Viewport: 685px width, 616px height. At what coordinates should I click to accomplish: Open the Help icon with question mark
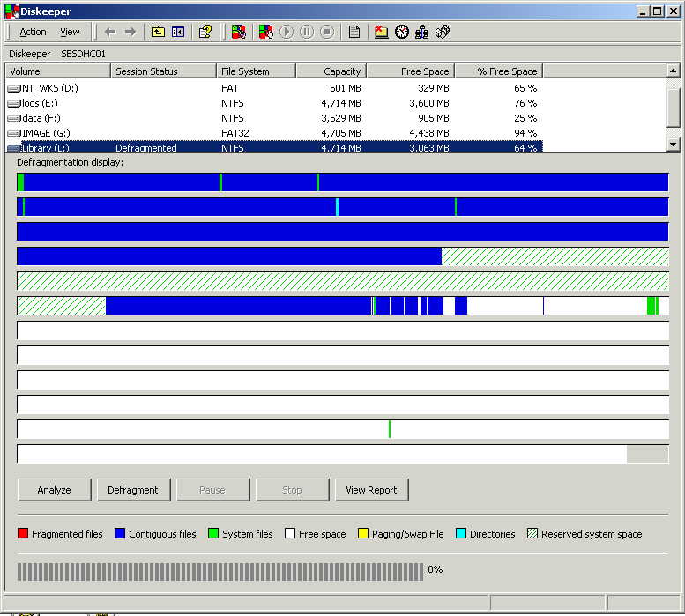tap(205, 32)
